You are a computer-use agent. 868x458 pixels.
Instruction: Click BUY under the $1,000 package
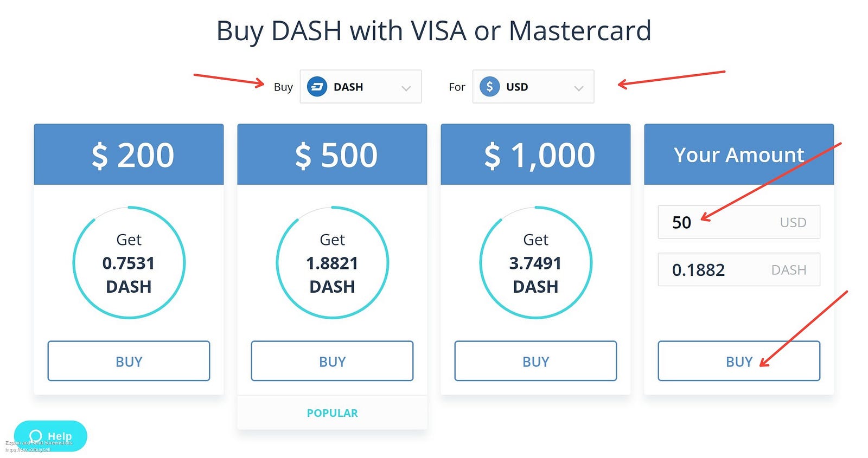click(x=536, y=361)
